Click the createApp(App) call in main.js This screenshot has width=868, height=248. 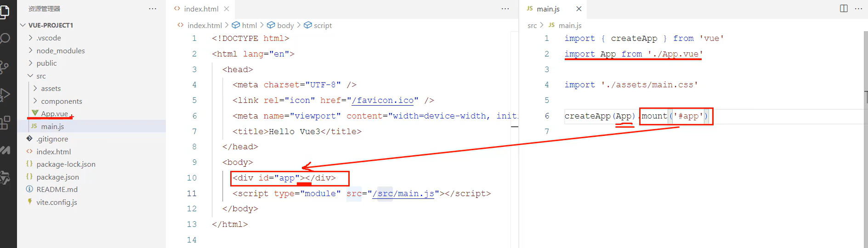600,116
